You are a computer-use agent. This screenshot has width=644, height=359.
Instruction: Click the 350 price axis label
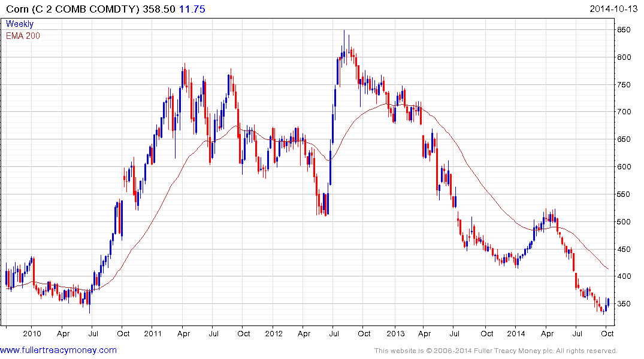pos(624,304)
